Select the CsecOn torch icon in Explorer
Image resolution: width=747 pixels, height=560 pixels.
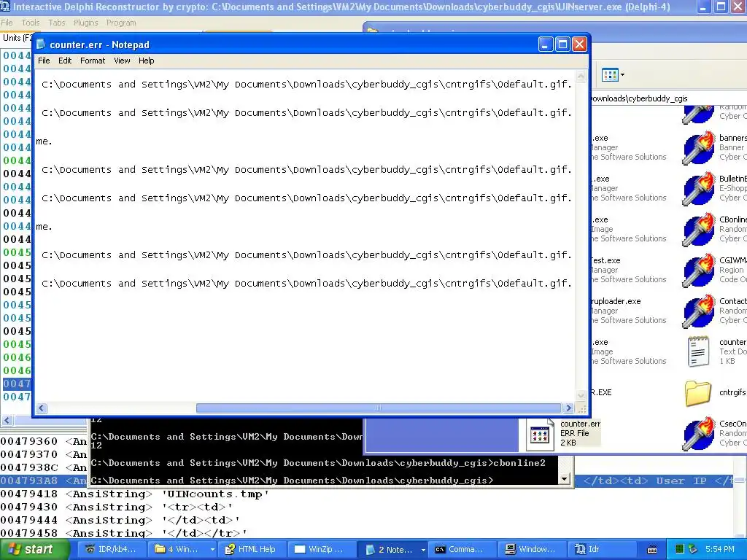pos(699,434)
